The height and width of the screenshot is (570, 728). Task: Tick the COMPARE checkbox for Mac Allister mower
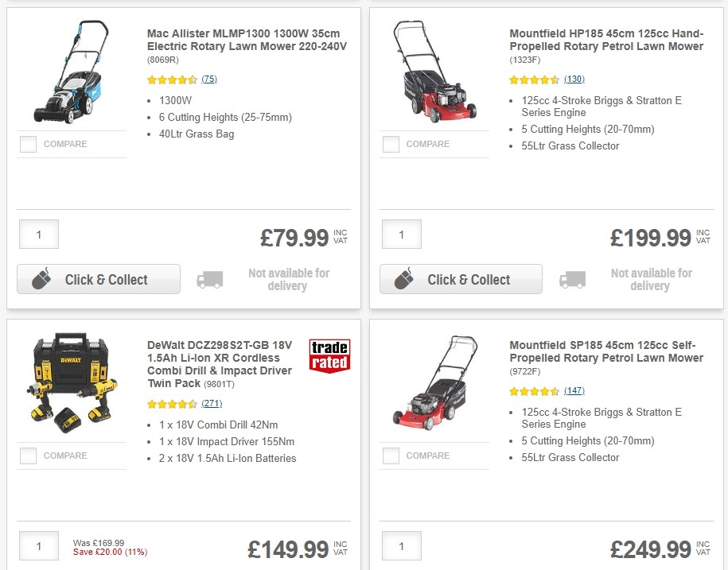click(x=28, y=144)
